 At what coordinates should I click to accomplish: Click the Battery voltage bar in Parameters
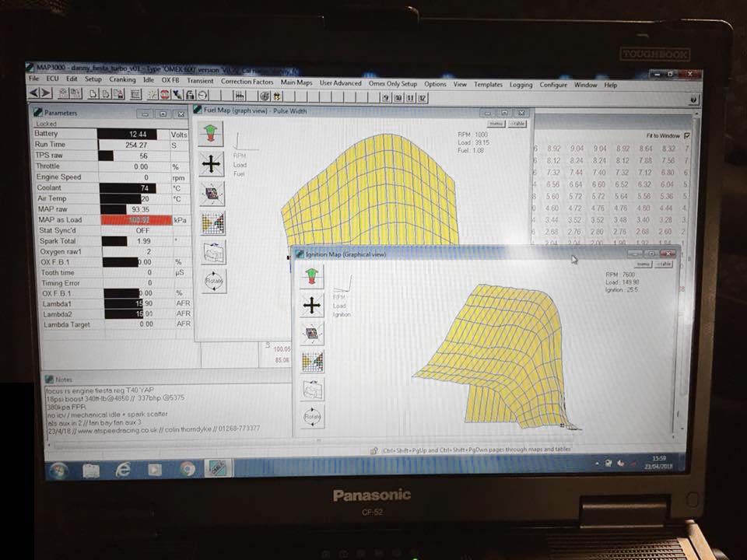click(x=128, y=134)
